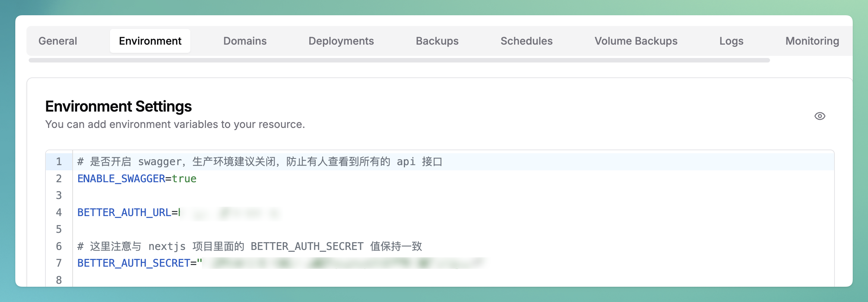This screenshot has height=302, width=868.
Task: Select the Monitoring tab
Action: pyautogui.click(x=812, y=41)
